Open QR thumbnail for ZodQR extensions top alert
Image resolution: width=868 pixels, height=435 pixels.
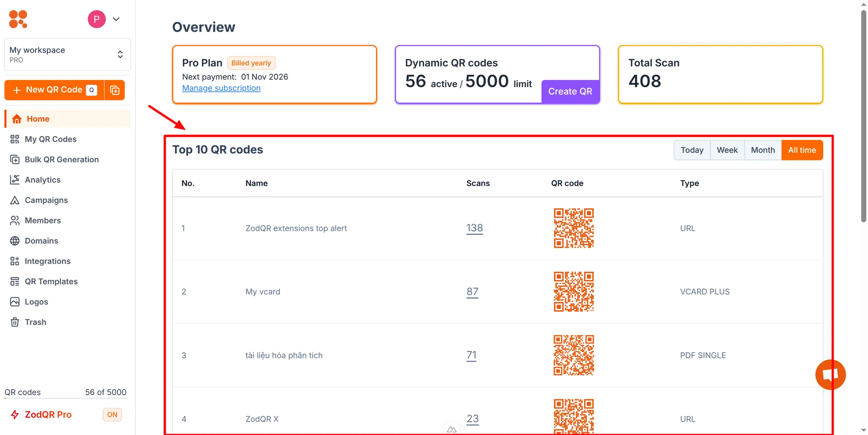point(574,228)
